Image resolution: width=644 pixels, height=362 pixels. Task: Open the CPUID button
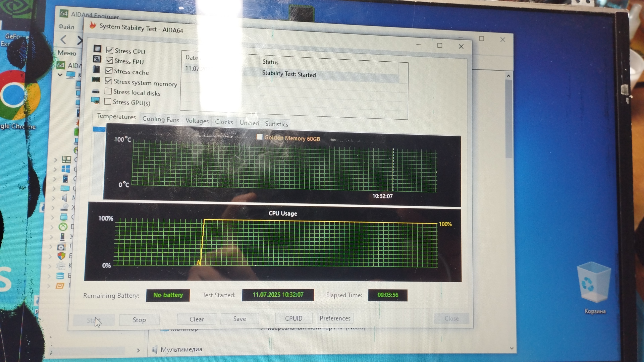[293, 318]
